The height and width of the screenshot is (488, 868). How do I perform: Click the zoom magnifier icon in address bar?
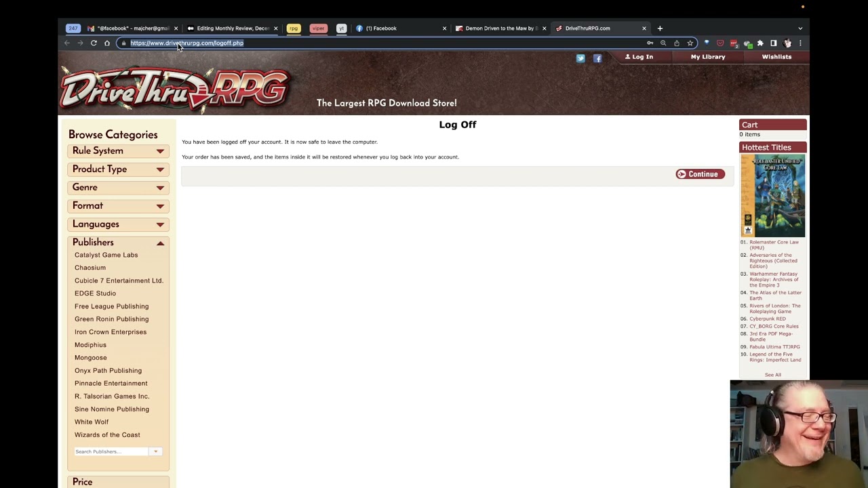point(663,43)
